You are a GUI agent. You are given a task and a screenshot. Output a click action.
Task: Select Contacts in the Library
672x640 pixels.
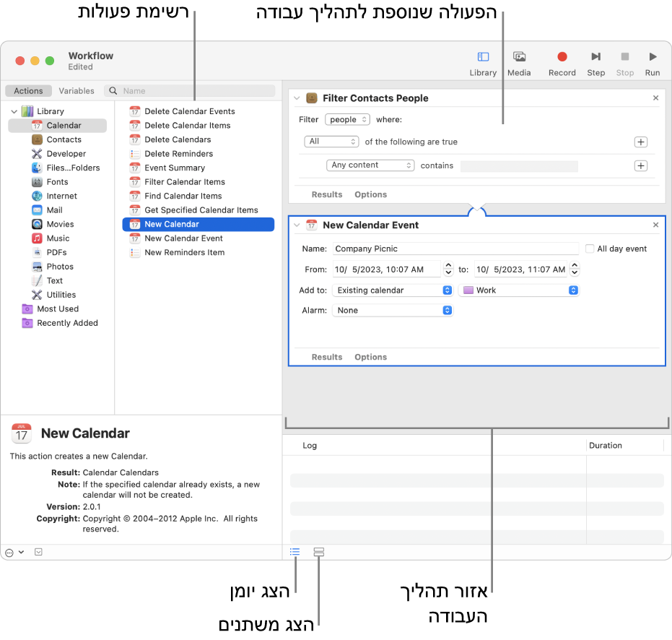[x=56, y=139]
